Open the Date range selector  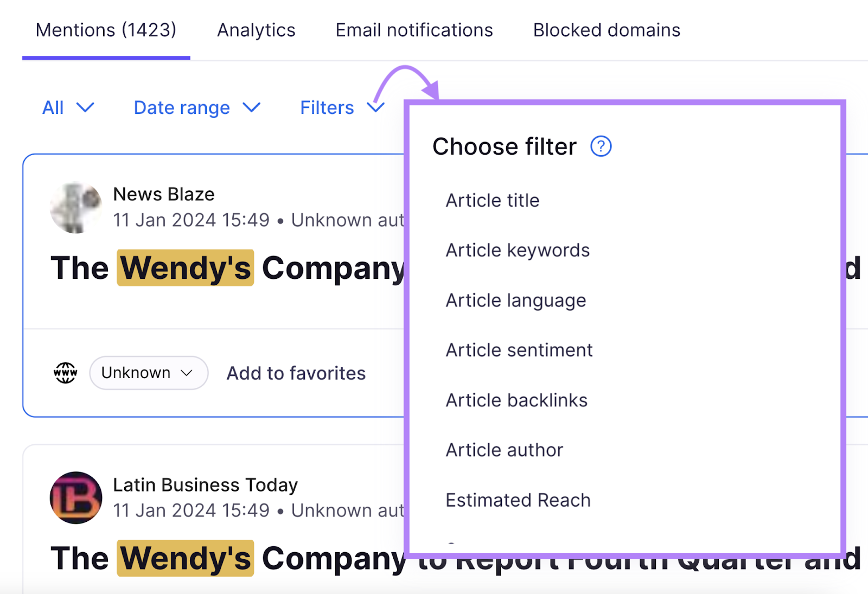(197, 107)
